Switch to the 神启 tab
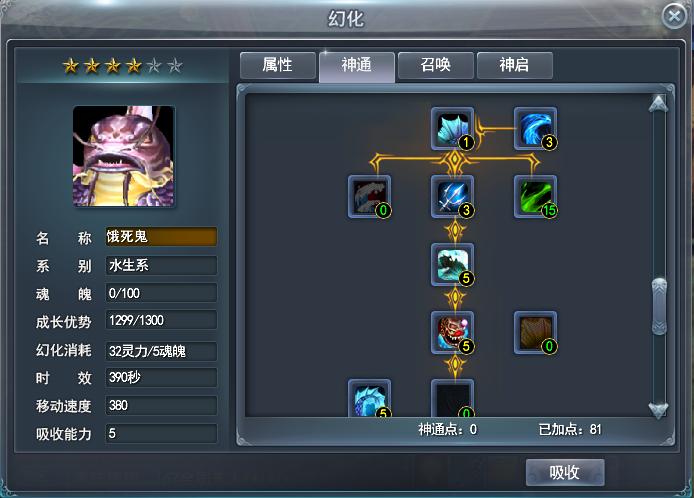 (x=514, y=65)
